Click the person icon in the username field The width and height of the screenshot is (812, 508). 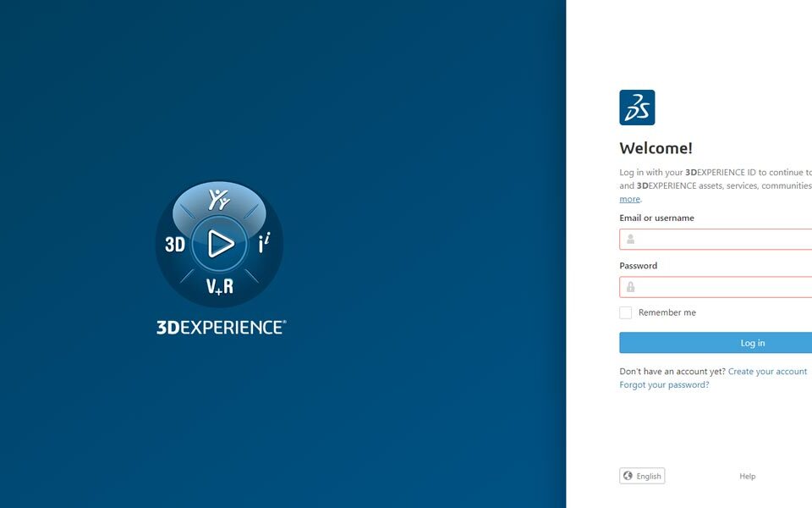tap(630, 239)
